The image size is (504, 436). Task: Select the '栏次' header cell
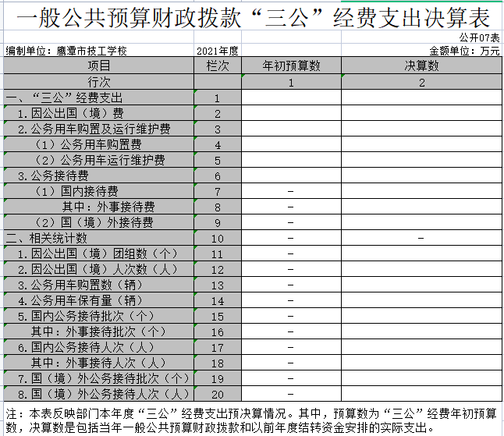218,66
